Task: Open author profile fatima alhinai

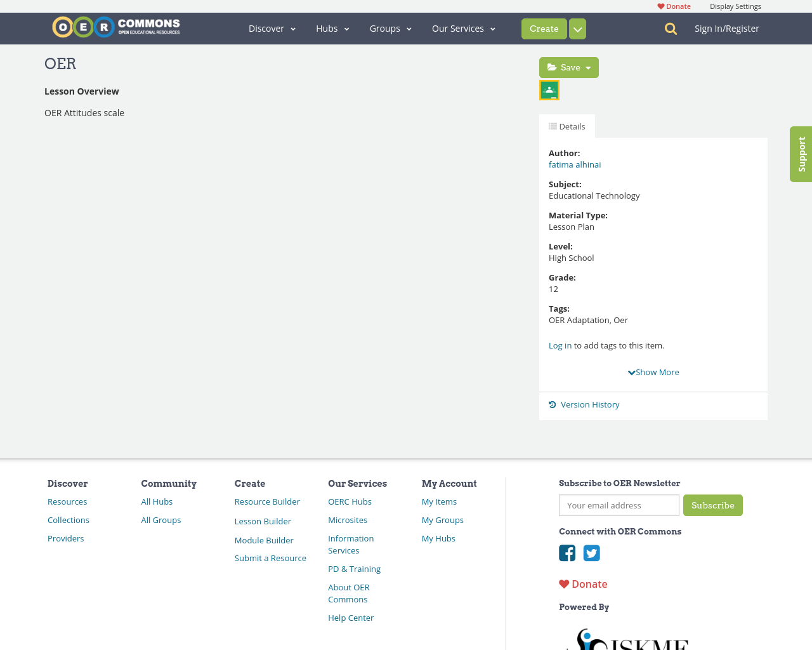Action: (574, 164)
